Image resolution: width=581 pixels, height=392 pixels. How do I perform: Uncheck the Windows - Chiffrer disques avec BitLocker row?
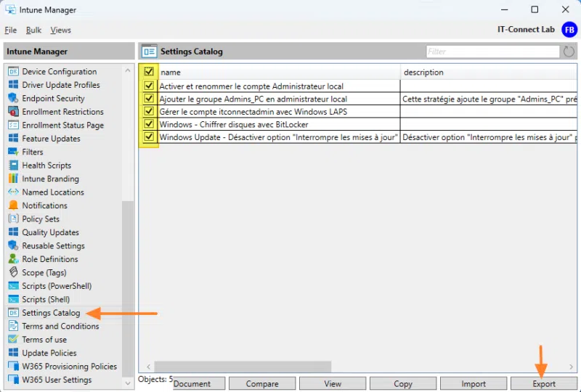click(x=149, y=124)
